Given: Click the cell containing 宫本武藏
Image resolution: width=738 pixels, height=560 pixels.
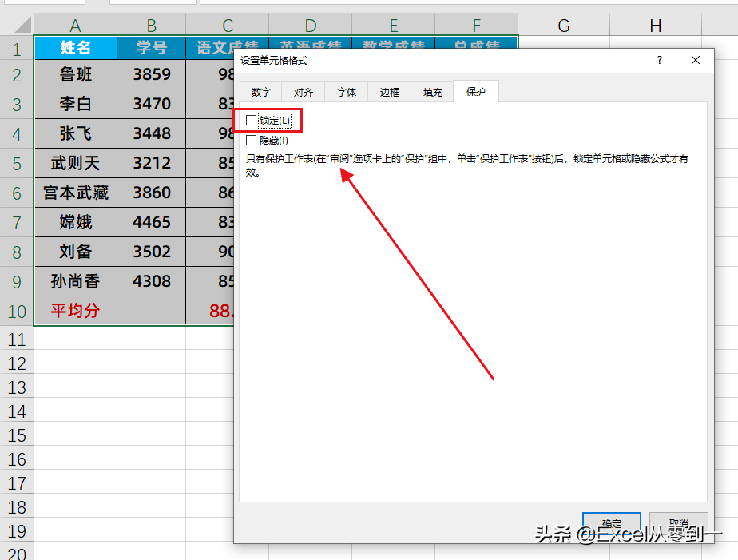Looking at the screenshot, I should (x=75, y=193).
